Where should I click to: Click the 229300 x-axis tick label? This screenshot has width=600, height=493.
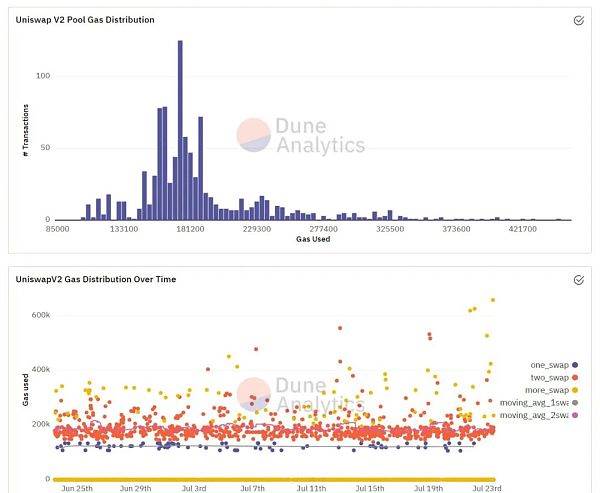click(257, 229)
